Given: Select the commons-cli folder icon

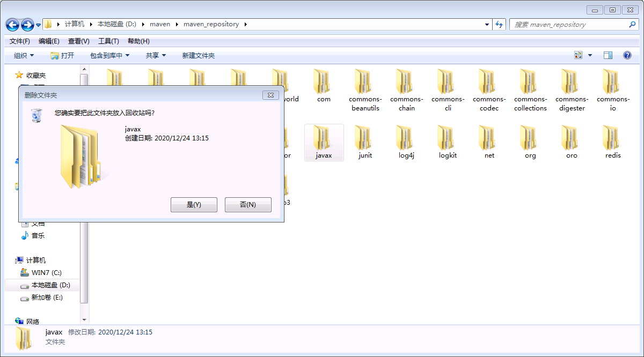Looking at the screenshot, I should (x=446, y=81).
